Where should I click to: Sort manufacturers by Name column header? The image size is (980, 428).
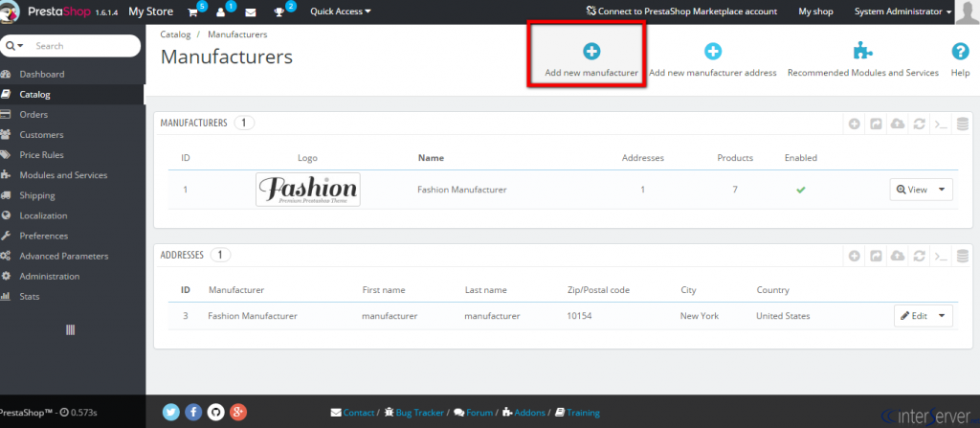pos(431,158)
